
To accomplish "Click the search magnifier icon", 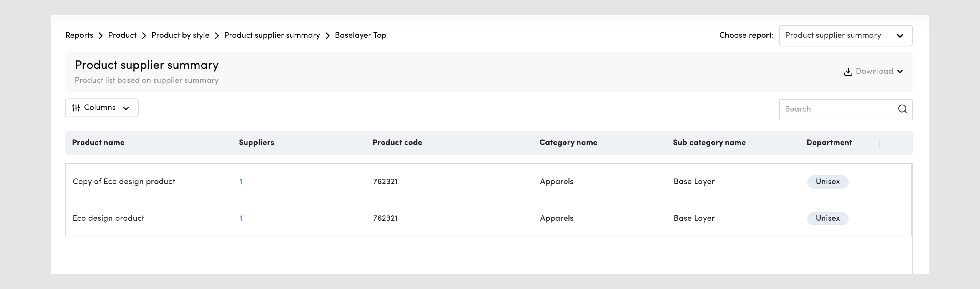I will coord(902,109).
